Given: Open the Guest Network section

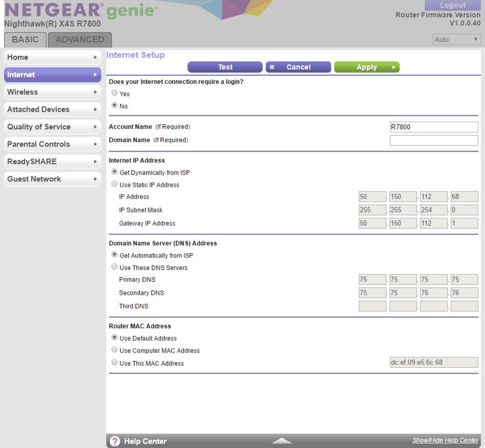Looking at the screenshot, I should tap(53, 179).
